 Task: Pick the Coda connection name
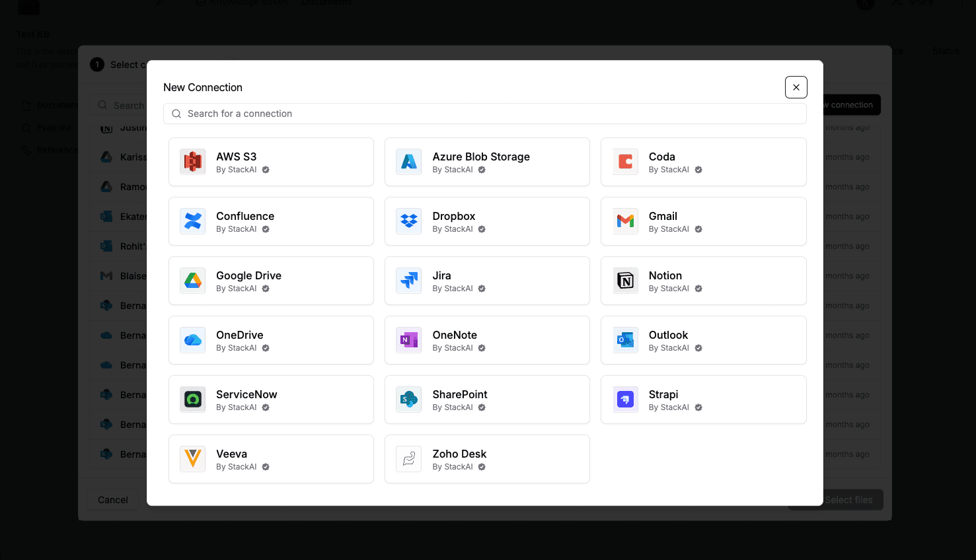click(x=662, y=157)
